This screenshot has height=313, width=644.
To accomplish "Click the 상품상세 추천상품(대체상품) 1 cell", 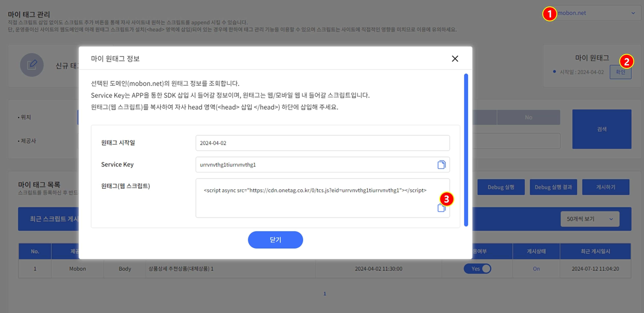I will coord(230,269).
